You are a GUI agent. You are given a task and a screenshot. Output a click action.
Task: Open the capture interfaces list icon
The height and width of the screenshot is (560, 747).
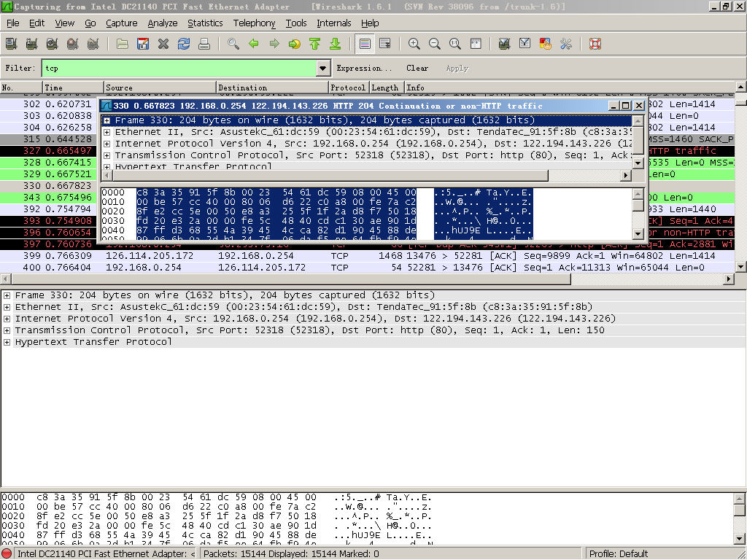pos(11,44)
